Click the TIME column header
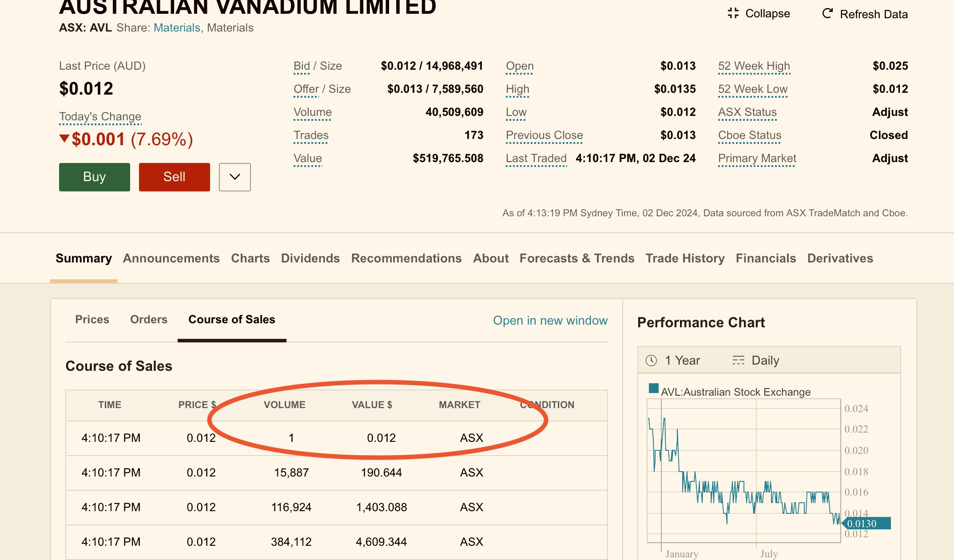 pos(110,405)
